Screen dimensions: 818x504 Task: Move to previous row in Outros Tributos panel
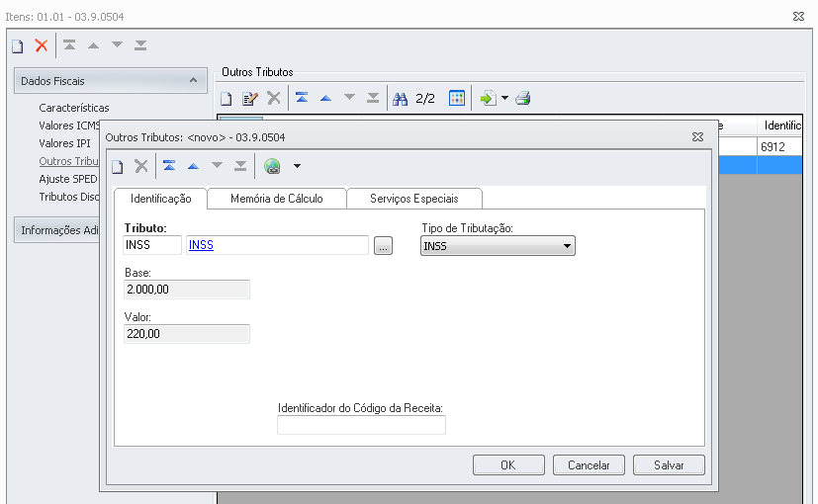(x=325, y=98)
